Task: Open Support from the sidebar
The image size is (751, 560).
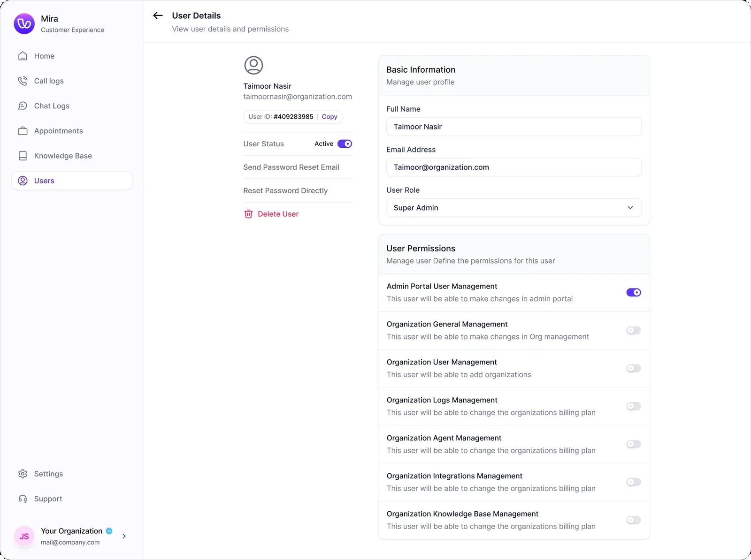Action: [x=72, y=499]
